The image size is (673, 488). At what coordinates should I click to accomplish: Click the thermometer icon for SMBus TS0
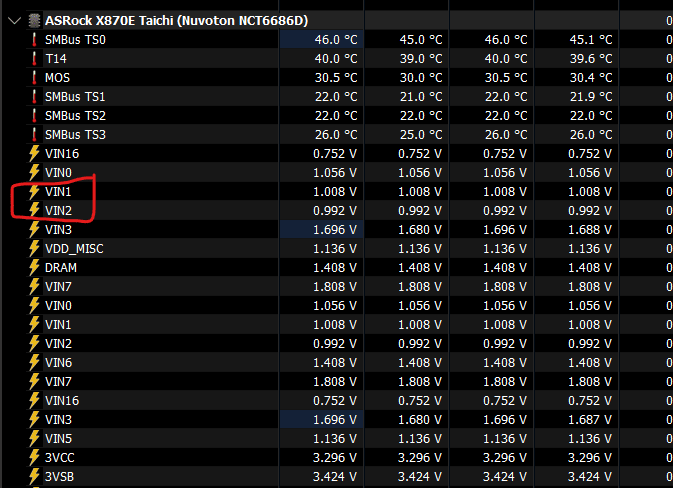click(34, 40)
